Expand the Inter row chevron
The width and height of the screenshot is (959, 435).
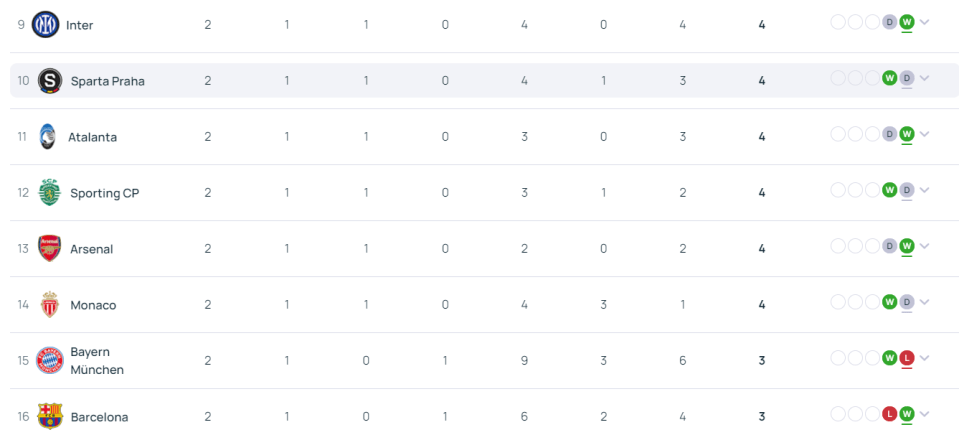coord(924,22)
